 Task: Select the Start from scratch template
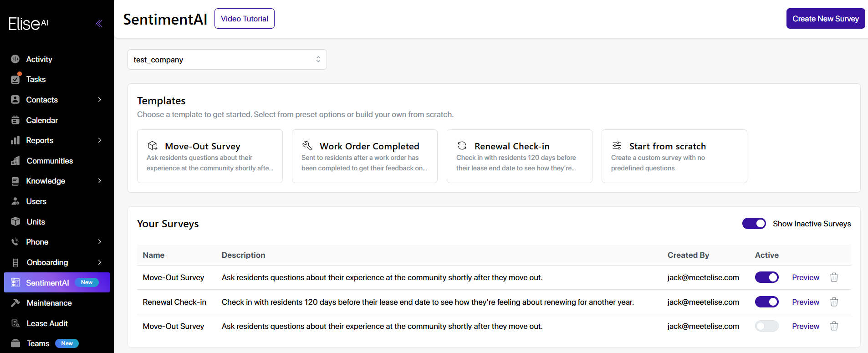point(674,156)
